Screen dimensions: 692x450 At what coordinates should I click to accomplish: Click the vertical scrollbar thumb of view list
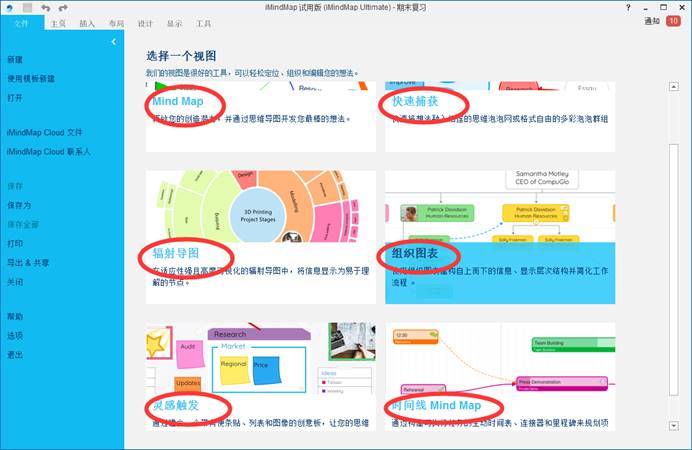tap(673, 270)
